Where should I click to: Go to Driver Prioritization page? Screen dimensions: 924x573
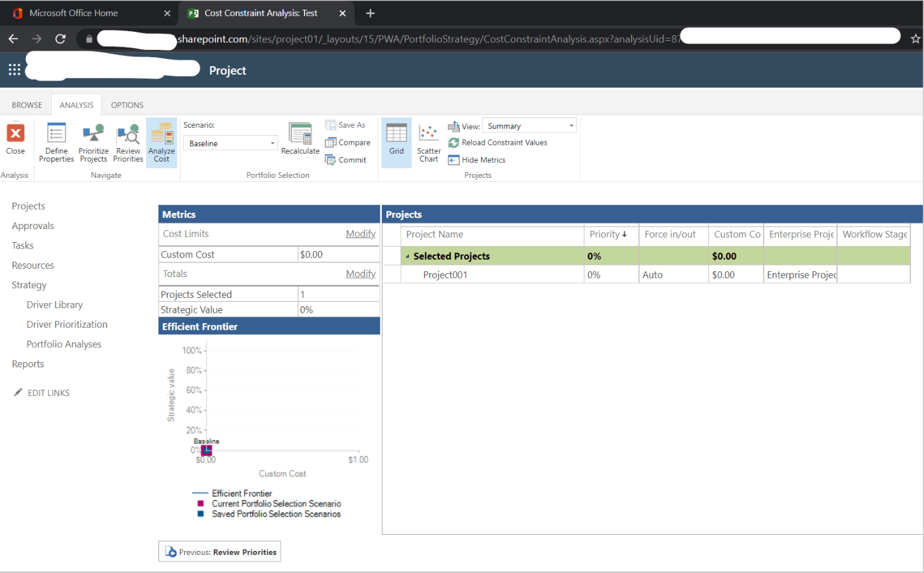(67, 324)
